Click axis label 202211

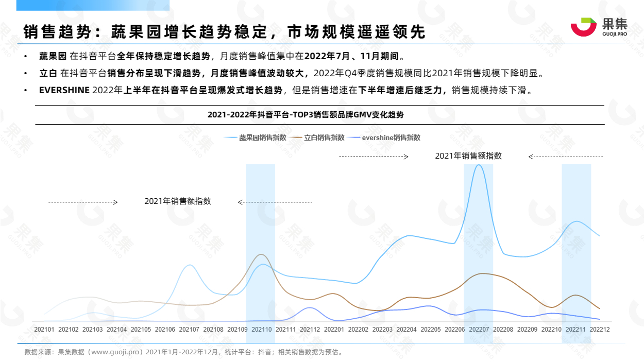576,329
